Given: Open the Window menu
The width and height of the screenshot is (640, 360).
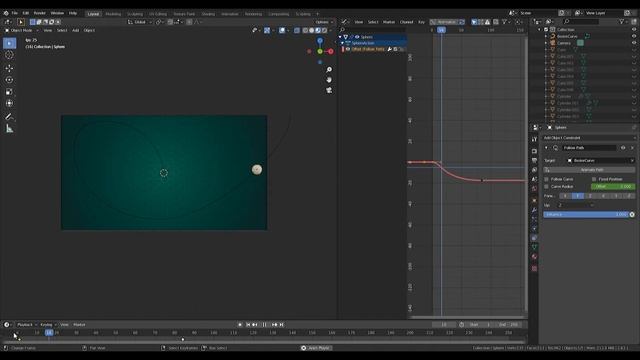Looking at the screenshot, I should 57,13.
